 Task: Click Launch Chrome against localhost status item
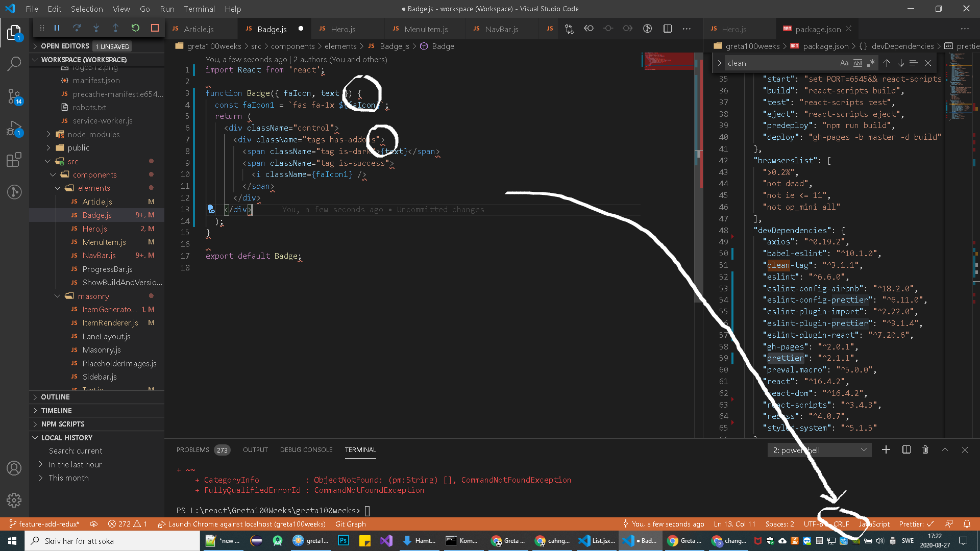tap(241, 524)
